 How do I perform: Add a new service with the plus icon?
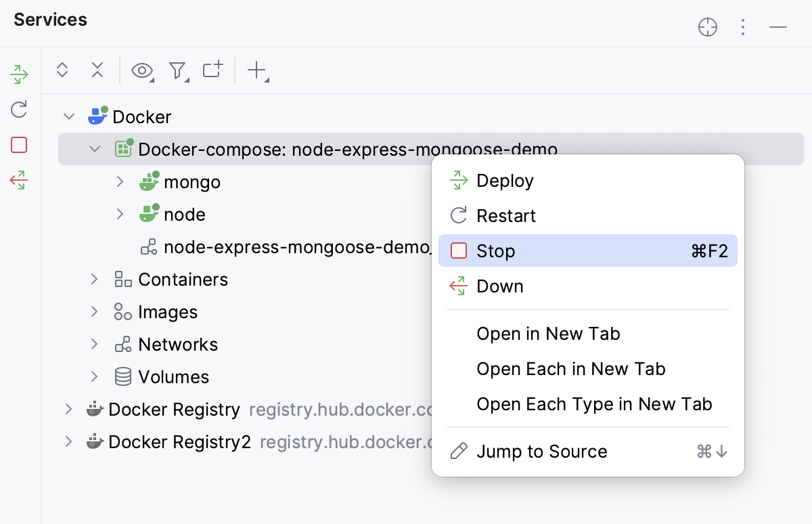coord(256,70)
